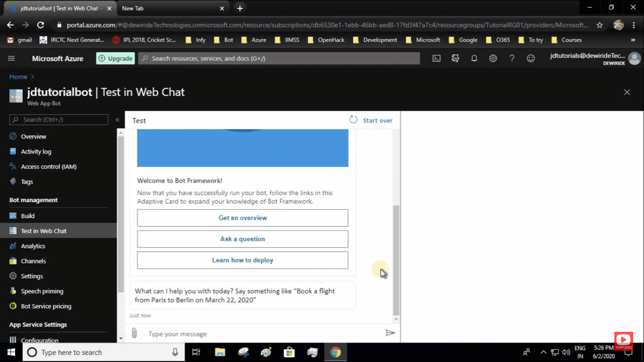Switch to the New Tab browser tab

[173, 8]
